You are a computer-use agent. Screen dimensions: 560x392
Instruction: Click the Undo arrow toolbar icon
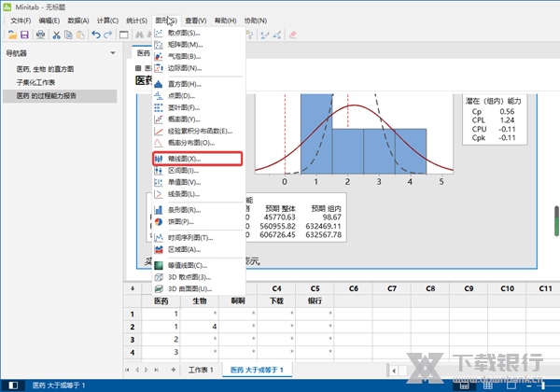click(96, 35)
